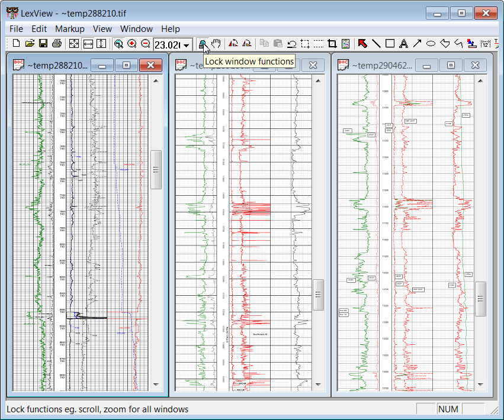Rotate image clockwise
Image resolution: width=504 pixels, height=420 pixels.
(247, 43)
